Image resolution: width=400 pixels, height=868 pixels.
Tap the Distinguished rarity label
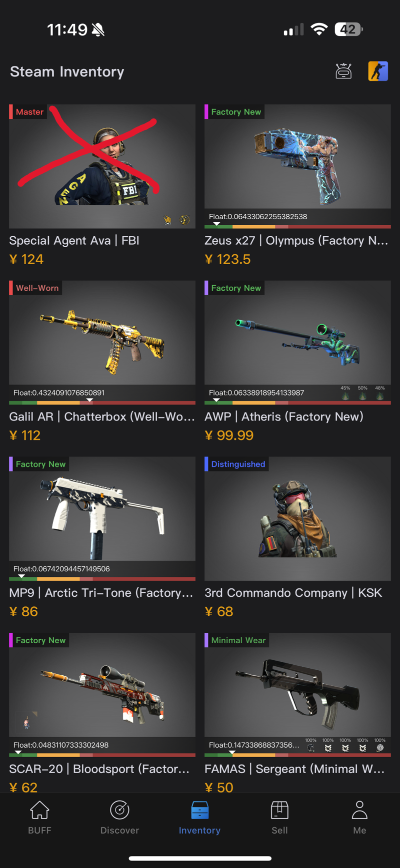click(238, 464)
